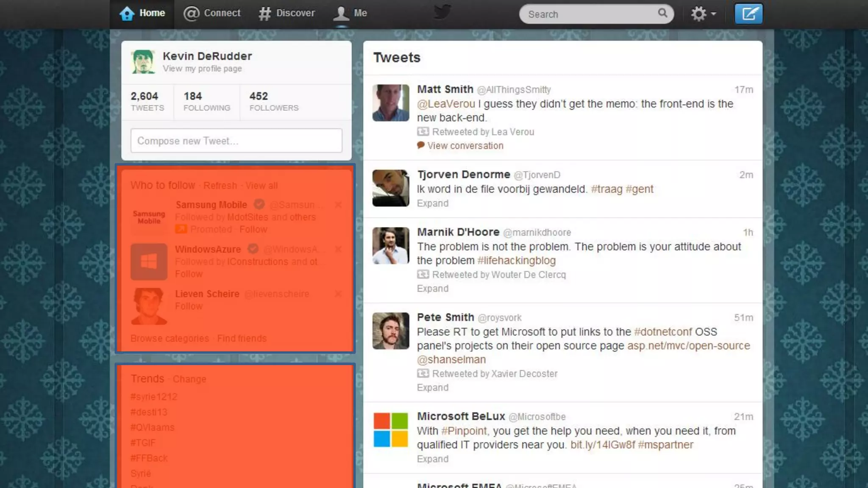Click in Compose new Tweet field
868x488 pixels.
236,141
